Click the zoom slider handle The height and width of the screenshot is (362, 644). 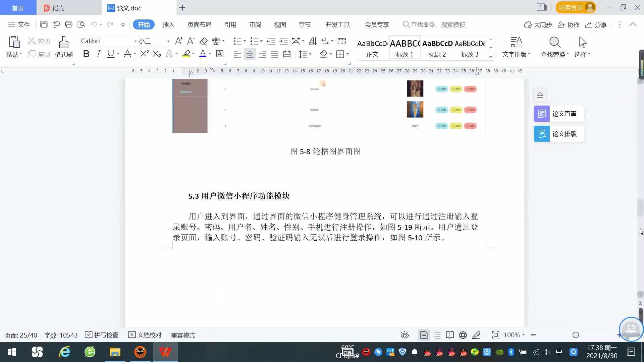click(576, 335)
